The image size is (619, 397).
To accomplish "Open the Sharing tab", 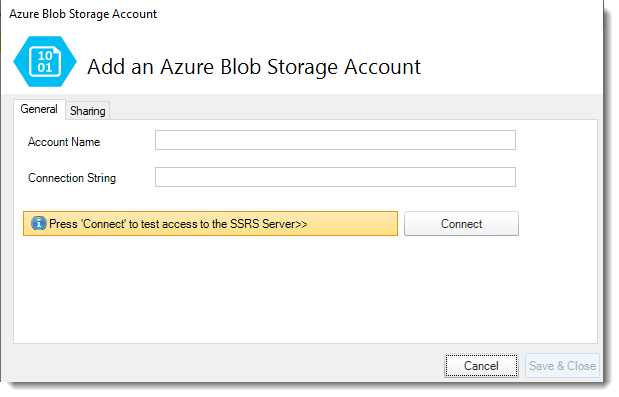I will (x=88, y=111).
